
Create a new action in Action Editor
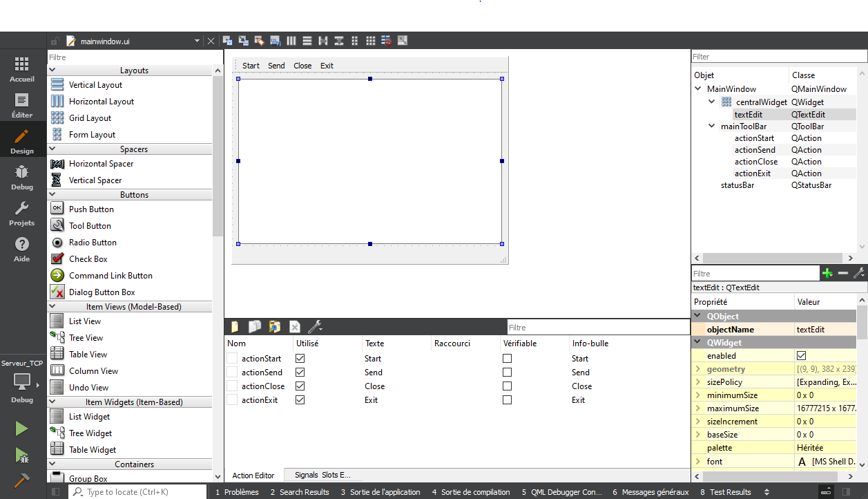(233, 326)
